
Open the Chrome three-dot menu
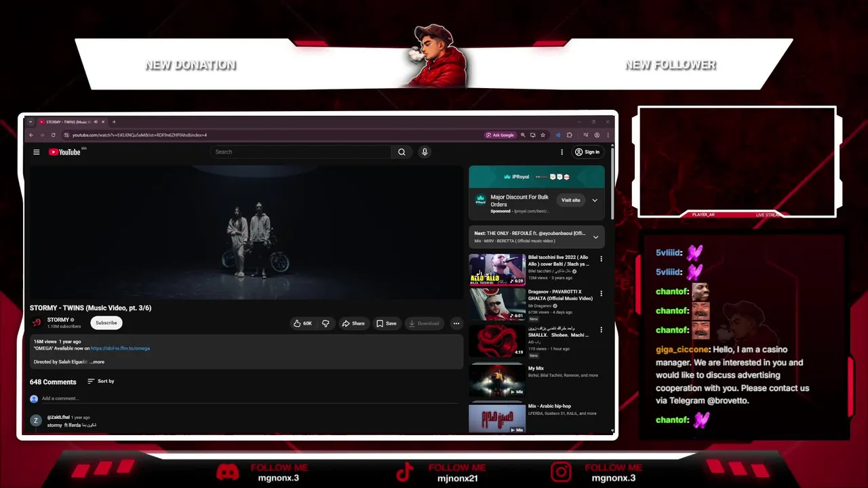click(608, 135)
